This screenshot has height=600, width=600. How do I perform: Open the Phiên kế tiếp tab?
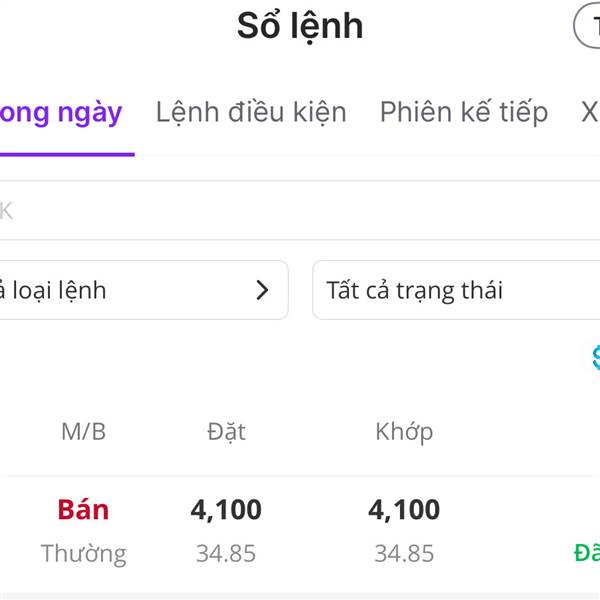463,112
